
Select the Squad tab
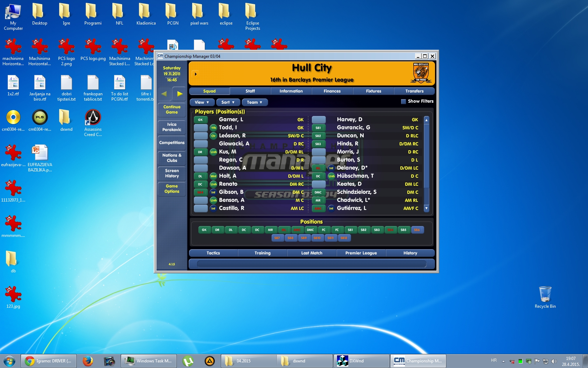209,91
